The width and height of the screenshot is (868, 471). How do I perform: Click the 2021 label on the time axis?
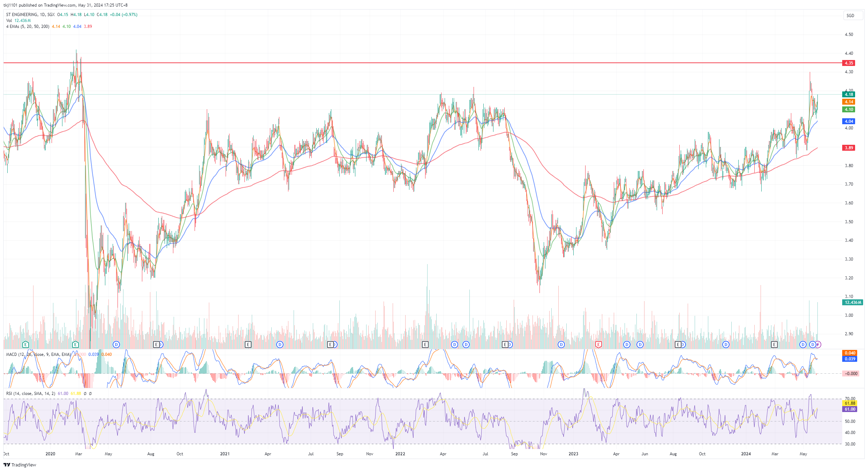(225, 454)
